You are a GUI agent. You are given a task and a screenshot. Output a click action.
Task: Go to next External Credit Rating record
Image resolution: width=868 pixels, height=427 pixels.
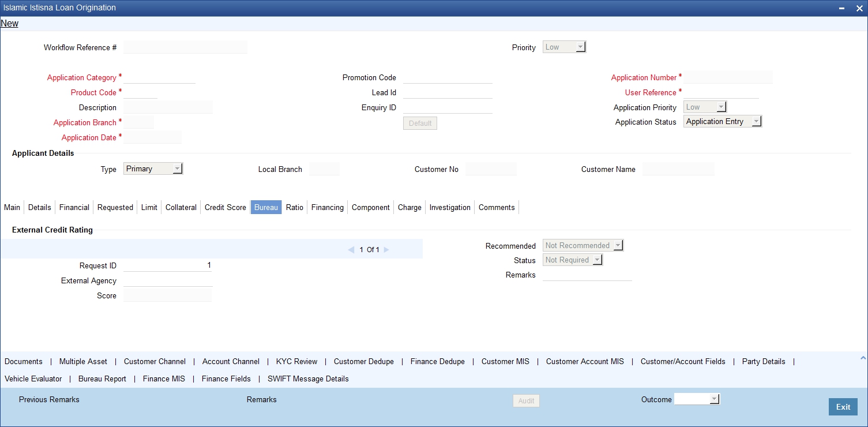386,250
